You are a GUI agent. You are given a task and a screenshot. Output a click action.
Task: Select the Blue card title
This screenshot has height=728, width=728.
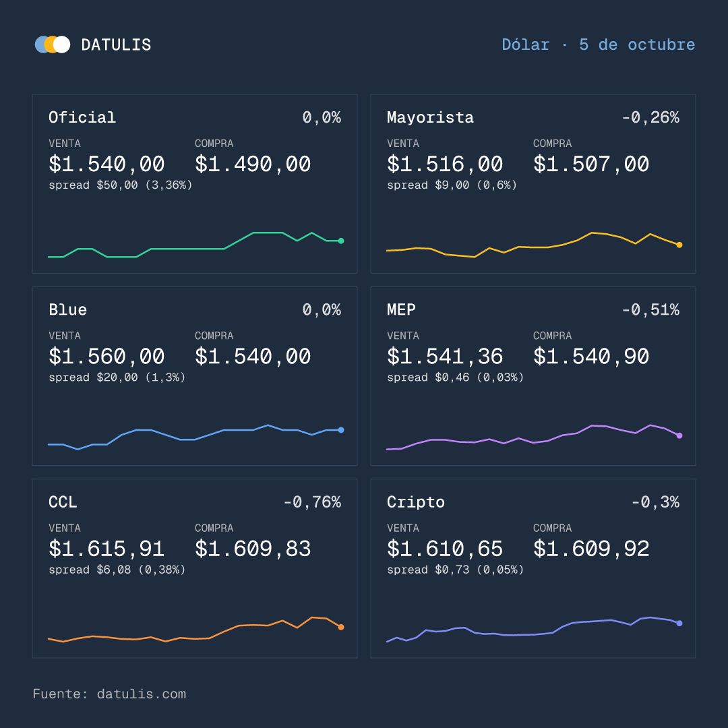coord(68,309)
